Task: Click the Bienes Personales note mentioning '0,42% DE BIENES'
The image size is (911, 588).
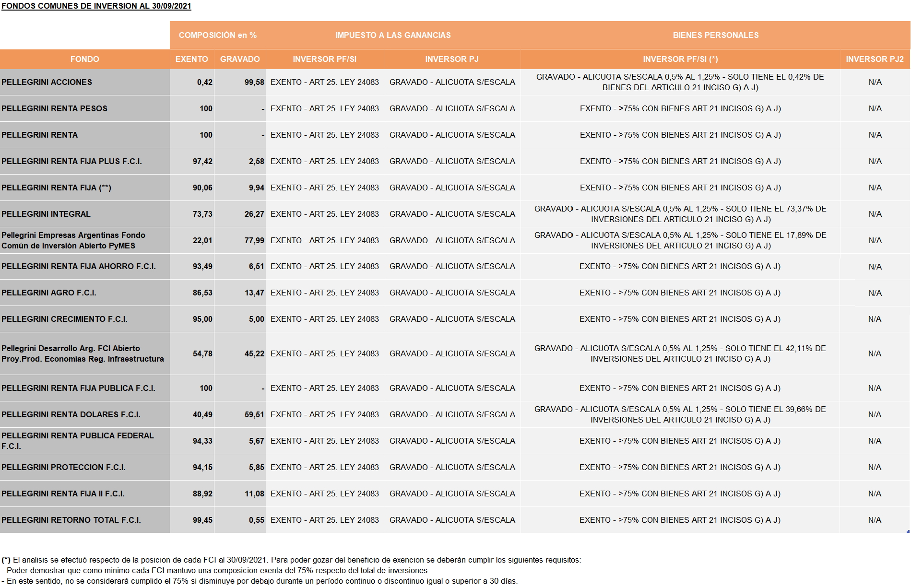Action: [x=680, y=82]
